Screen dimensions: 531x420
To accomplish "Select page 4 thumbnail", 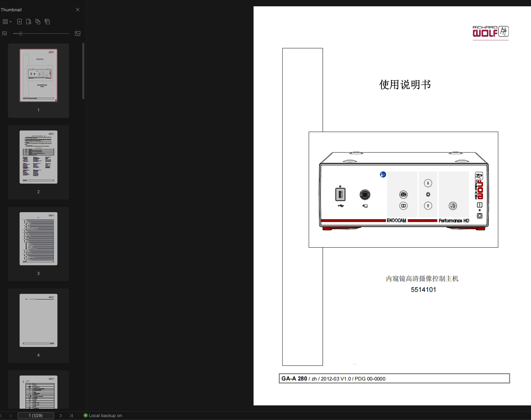I will click(x=38, y=320).
